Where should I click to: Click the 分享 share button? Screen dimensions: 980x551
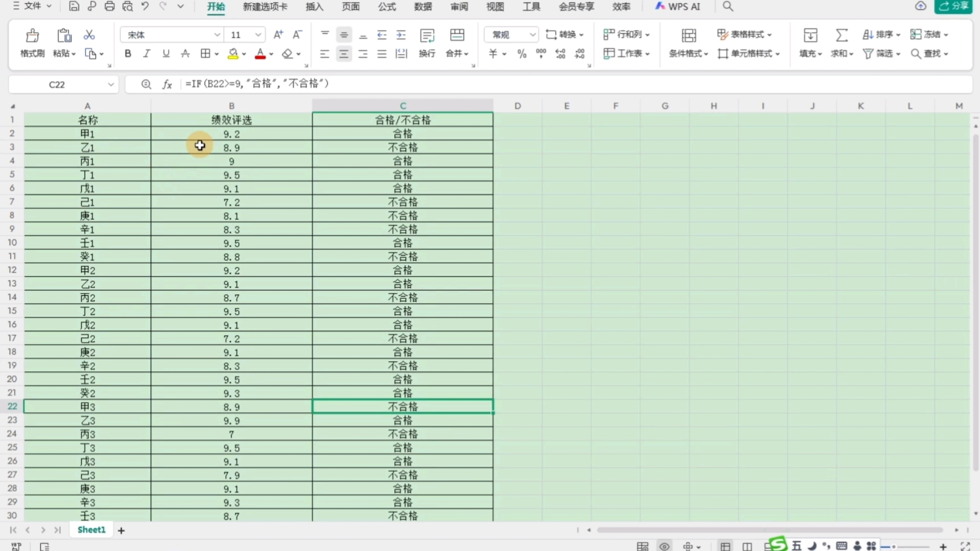coord(953,6)
